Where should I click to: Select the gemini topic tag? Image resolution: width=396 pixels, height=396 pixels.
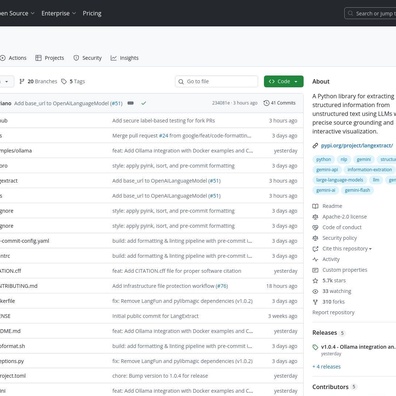364,159
